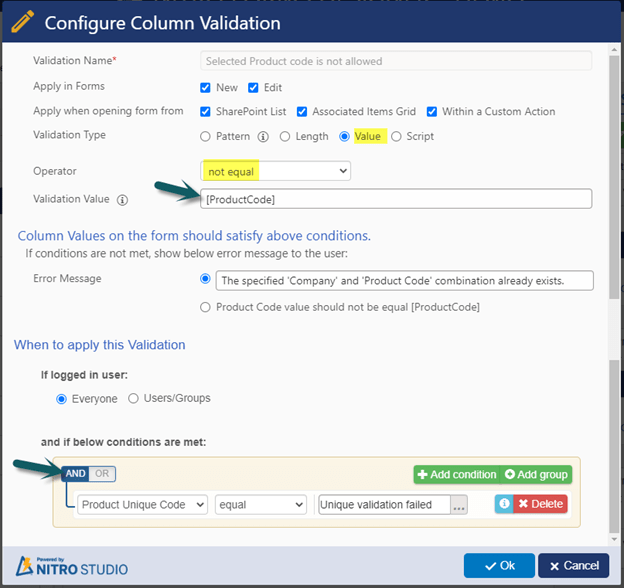
Task: Confirm with the Ok button
Action: [499, 565]
